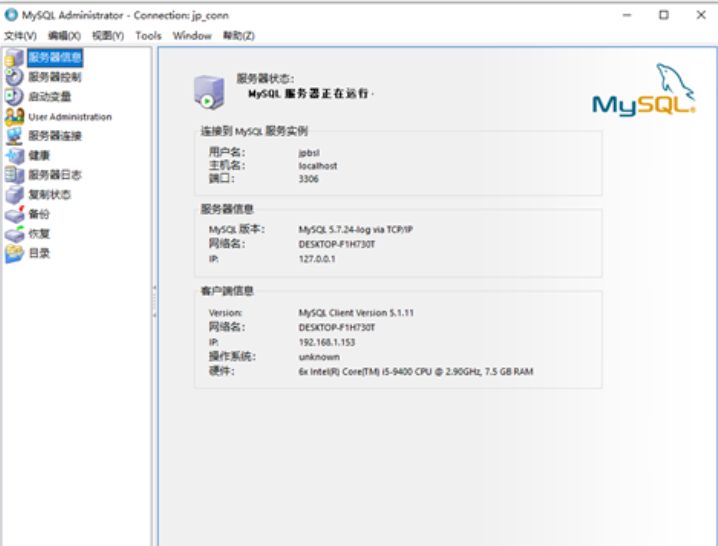Select 目录 label in sidebar
Image resolution: width=718 pixels, height=546 pixels.
(39, 253)
